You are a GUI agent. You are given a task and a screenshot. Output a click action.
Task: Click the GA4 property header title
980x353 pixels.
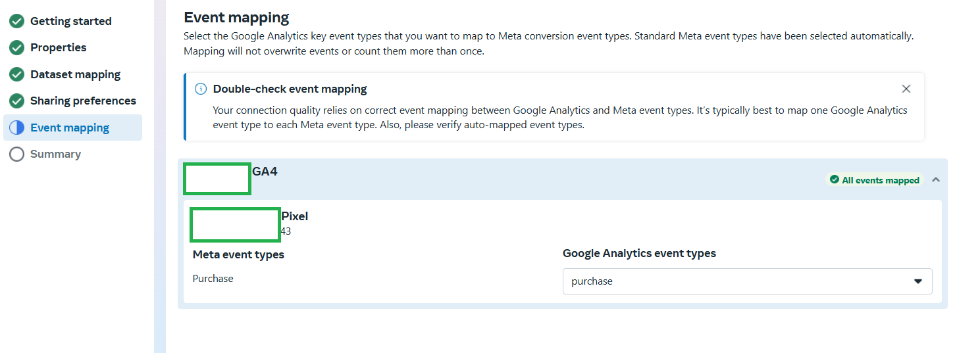coord(265,172)
